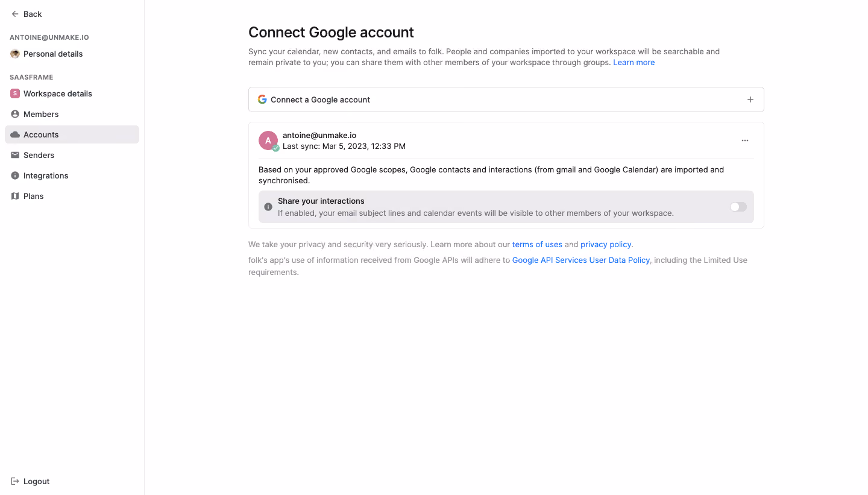Click the antoine@unmake.io account email text

point(319,136)
